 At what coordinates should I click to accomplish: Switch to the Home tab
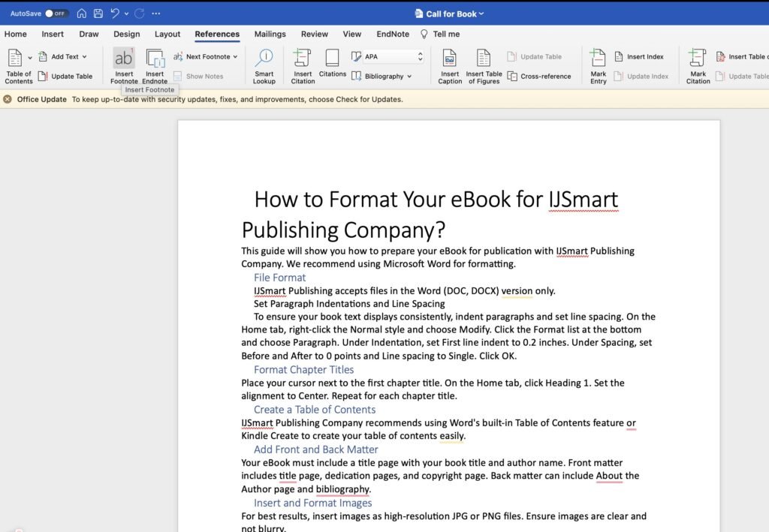[16, 35]
